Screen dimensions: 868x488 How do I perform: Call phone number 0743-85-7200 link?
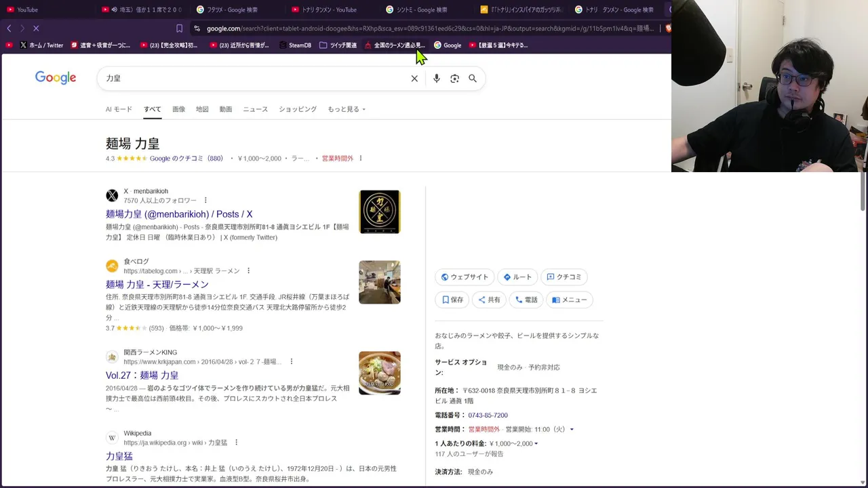488,415
